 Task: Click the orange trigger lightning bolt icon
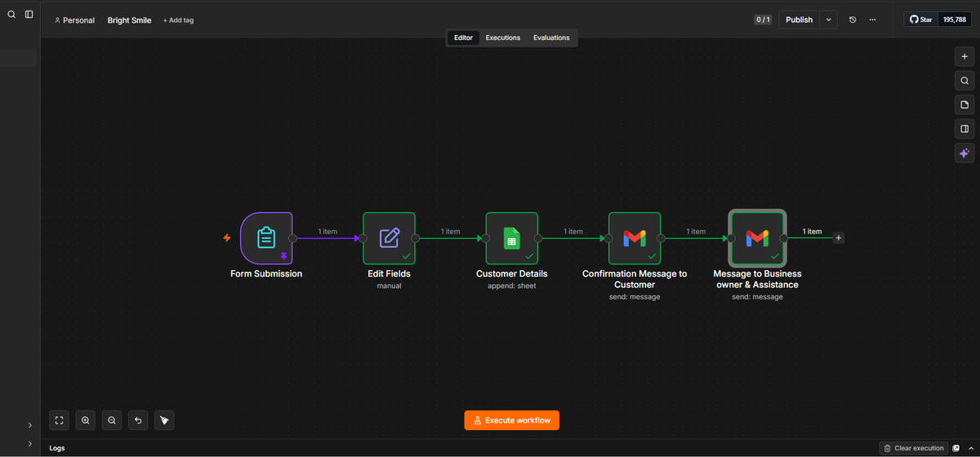coord(227,238)
